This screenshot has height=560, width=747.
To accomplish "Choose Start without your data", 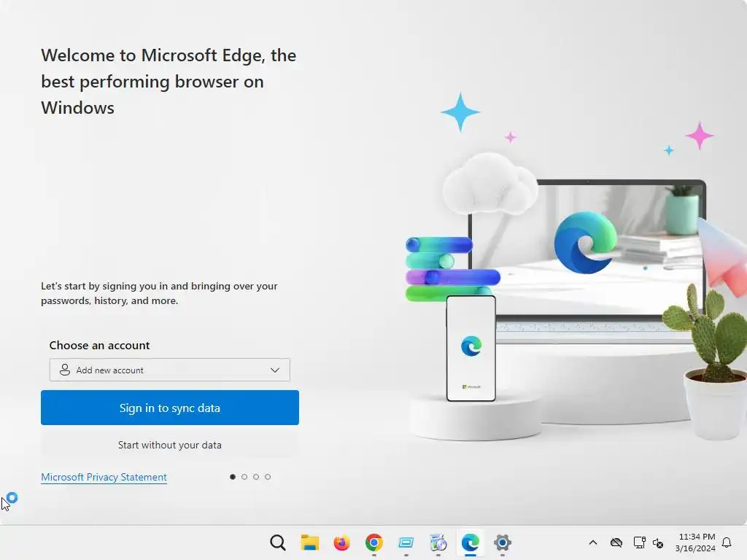I will (x=169, y=445).
